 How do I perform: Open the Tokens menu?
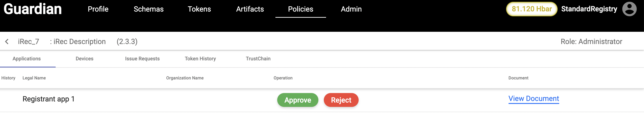199,9
